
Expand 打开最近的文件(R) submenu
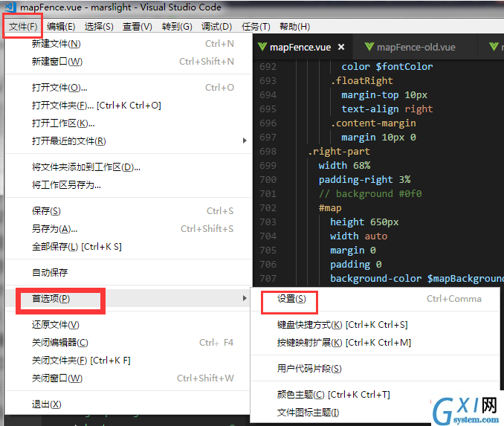tap(129, 141)
